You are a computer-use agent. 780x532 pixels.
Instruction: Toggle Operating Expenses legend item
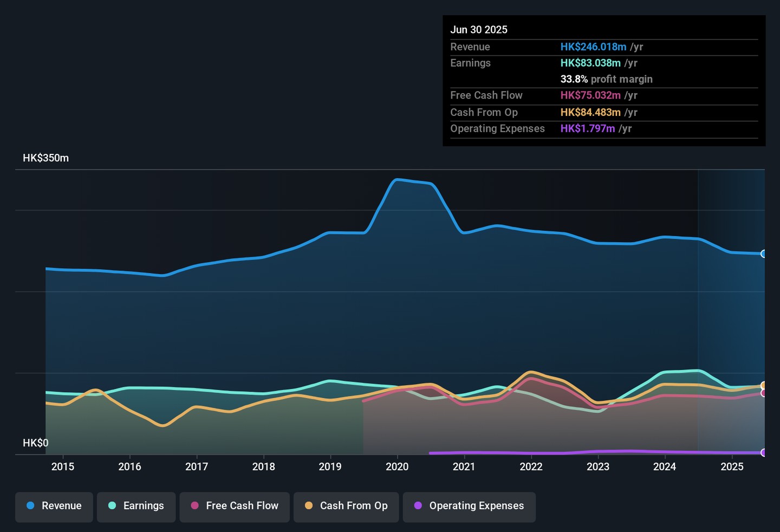tap(469, 506)
